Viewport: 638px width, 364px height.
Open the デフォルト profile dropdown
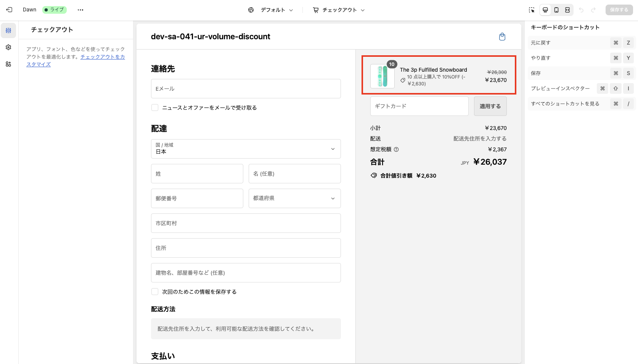[x=275, y=10]
